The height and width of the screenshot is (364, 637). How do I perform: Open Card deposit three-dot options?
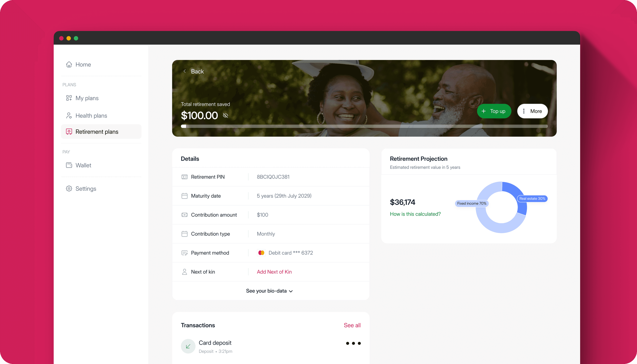[x=353, y=343]
